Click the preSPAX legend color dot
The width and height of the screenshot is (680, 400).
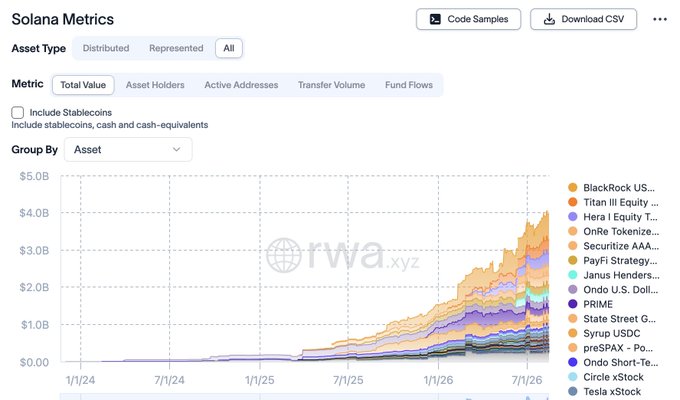(x=572, y=348)
